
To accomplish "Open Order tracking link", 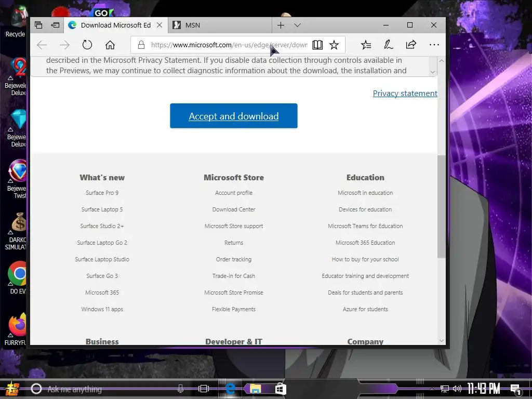I will pos(234,259).
